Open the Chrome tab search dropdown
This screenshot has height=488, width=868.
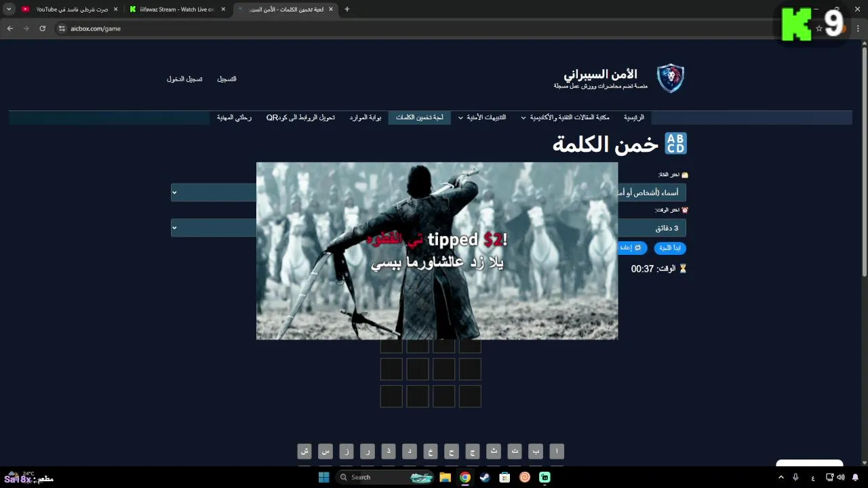point(9,9)
